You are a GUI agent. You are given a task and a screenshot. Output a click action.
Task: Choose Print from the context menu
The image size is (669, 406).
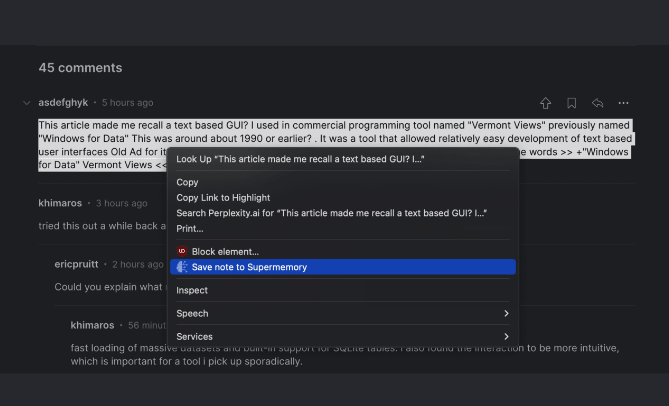tap(189, 228)
